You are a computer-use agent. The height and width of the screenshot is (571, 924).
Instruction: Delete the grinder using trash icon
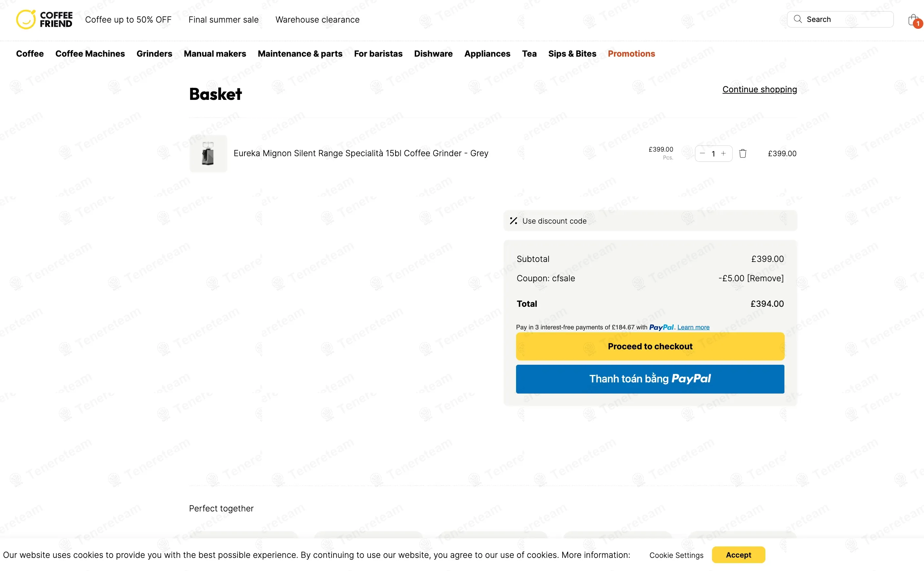(742, 154)
